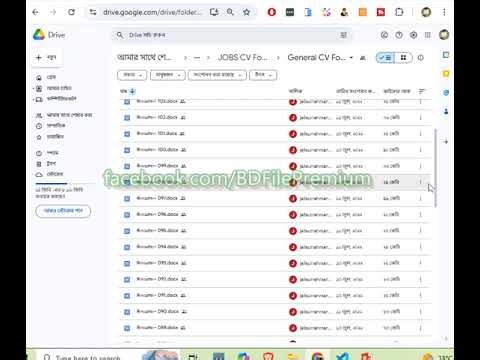Open Calendar in the side panel
This screenshot has width=480, height=360.
[446, 55]
